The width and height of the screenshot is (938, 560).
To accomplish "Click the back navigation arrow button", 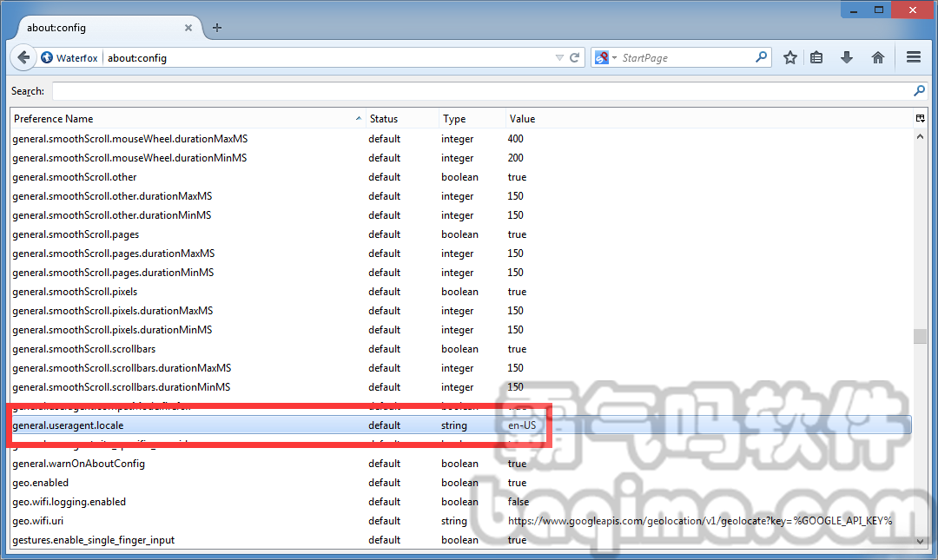I will pos(23,57).
